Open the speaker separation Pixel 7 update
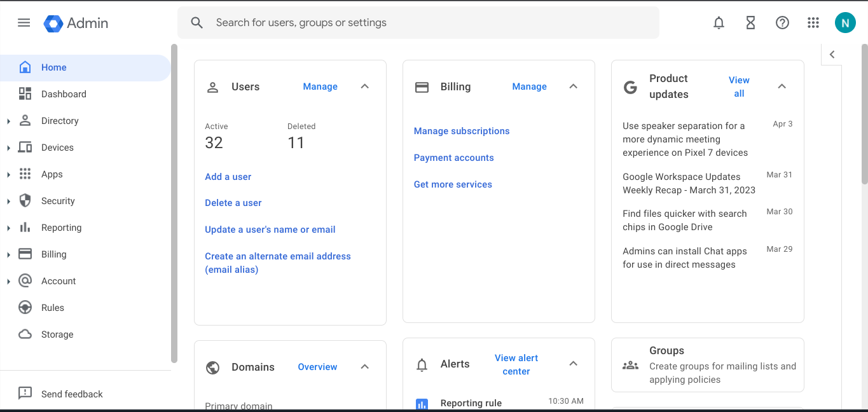This screenshot has width=868, height=412. click(x=685, y=139)
